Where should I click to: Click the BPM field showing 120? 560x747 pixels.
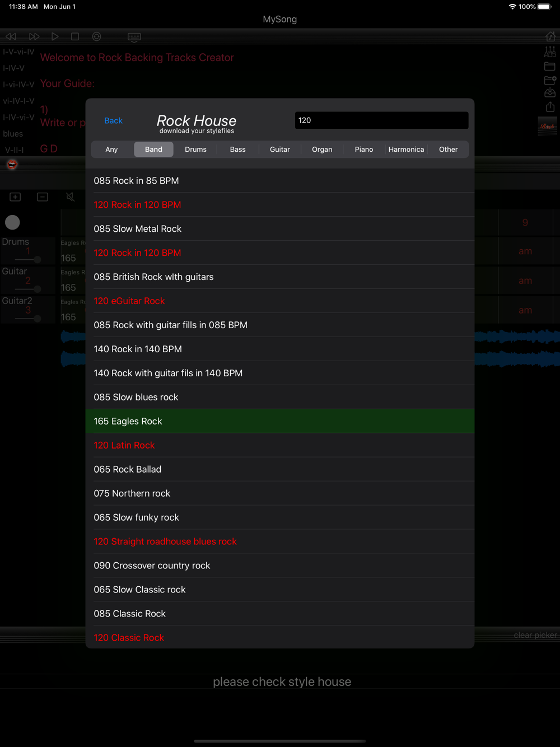[381, 120]
